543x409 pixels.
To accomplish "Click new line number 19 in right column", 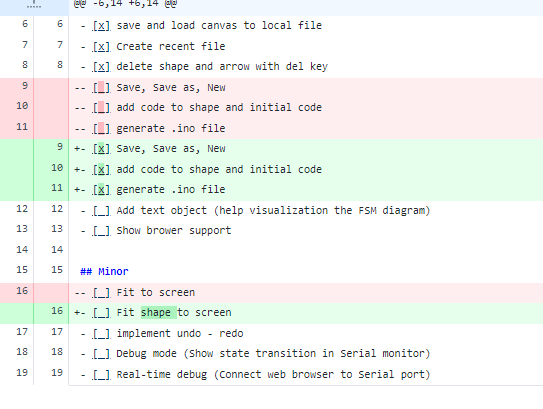I will coord(57,373).
